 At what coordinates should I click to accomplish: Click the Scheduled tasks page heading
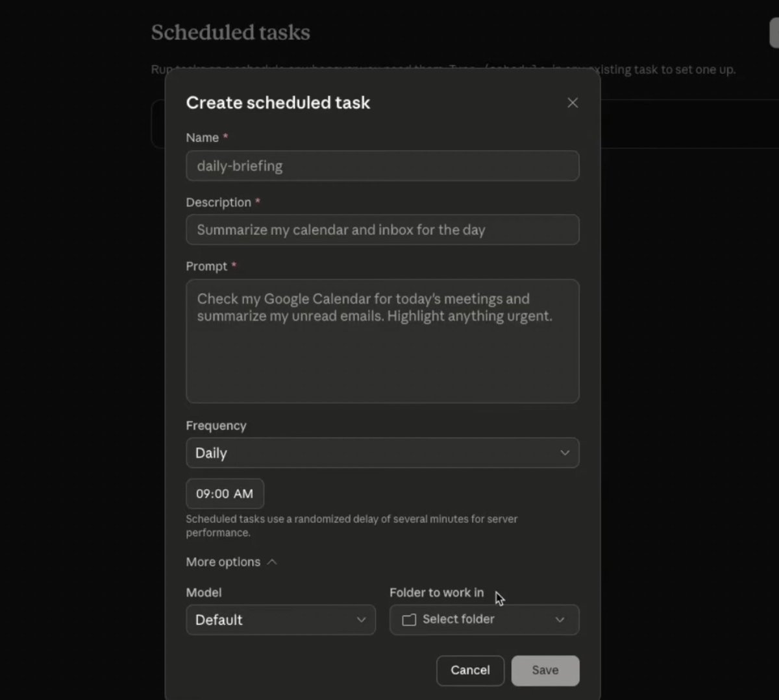pyautogui.click(x=230, y=32)
